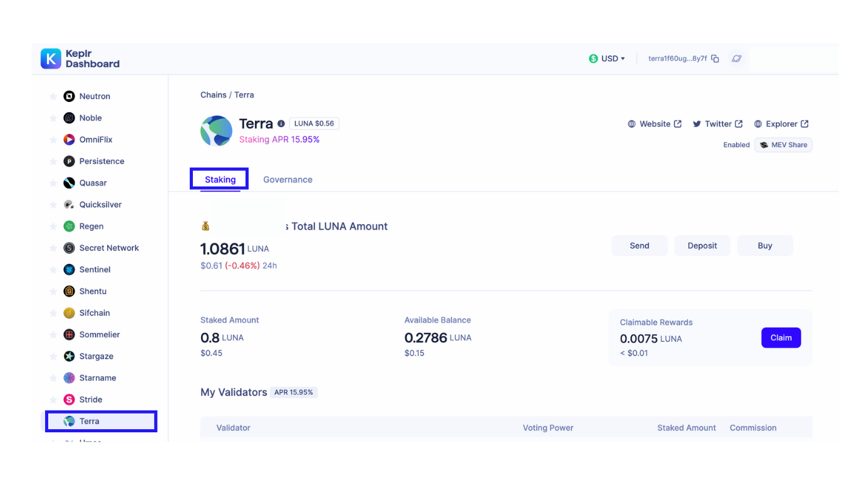Click the Deposit button
This screenshot has height=483, width=868.
(702, 246)
